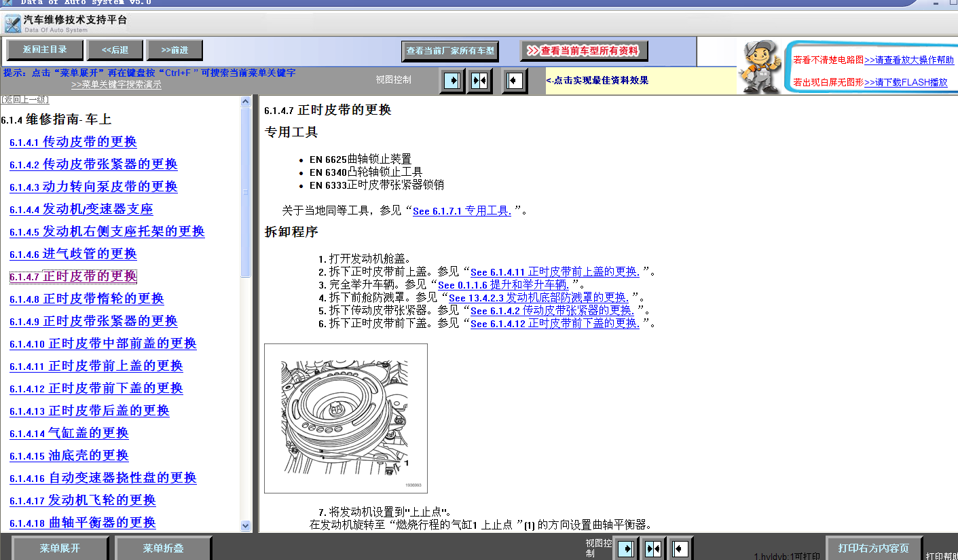The image size is (958, 560).
Task: Click the top view control right-arrow icon
Action: coord(452,81)
